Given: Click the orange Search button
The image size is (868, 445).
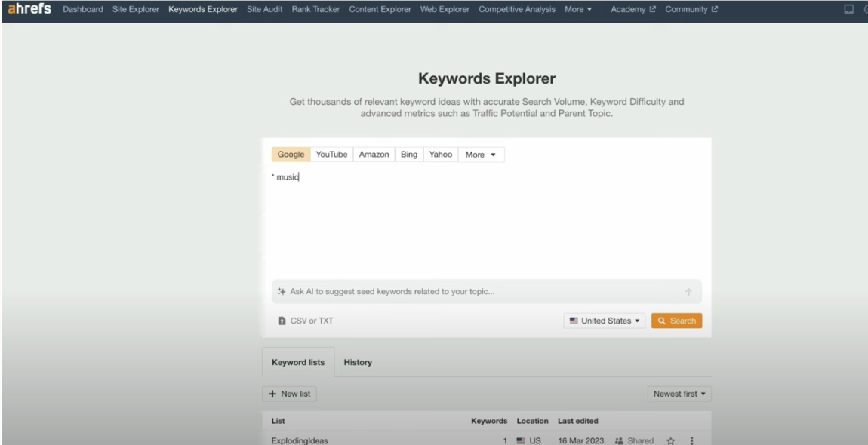Looking at the screenshot, I should [676, 321].
